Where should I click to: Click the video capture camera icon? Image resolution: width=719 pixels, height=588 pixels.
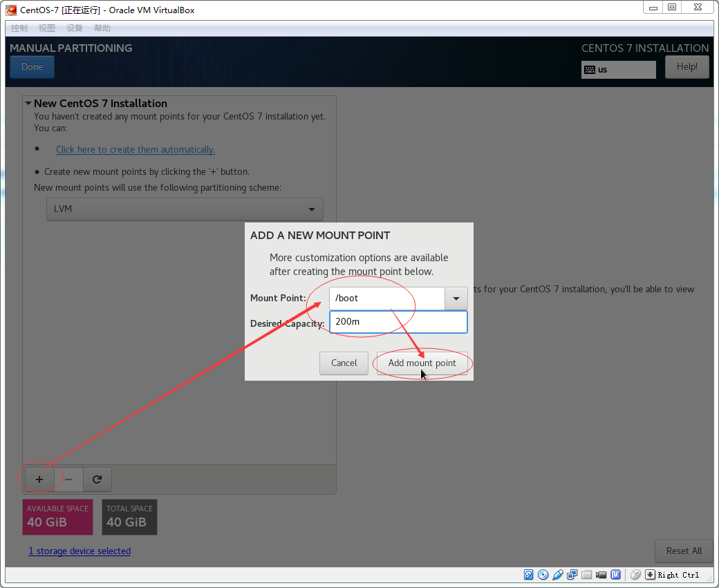click(x=601, y=575)
